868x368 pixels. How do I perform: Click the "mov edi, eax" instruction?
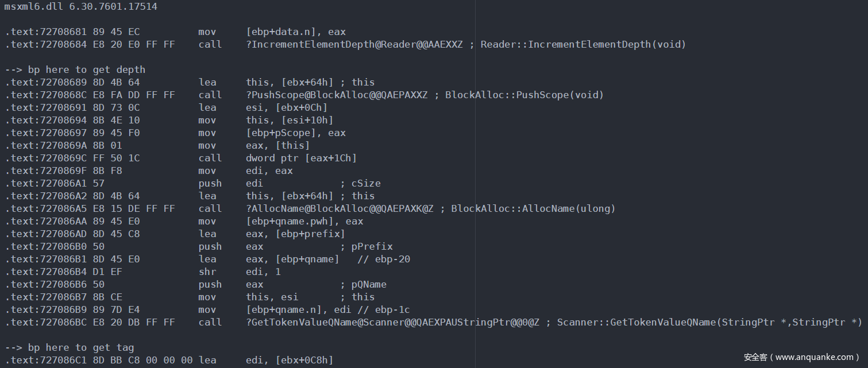245,171
